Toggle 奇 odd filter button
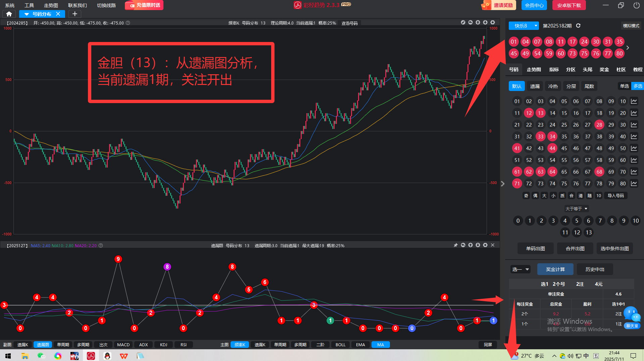Image resolution: width=644 pixels, height=361 pixels. tap(526, 196)
